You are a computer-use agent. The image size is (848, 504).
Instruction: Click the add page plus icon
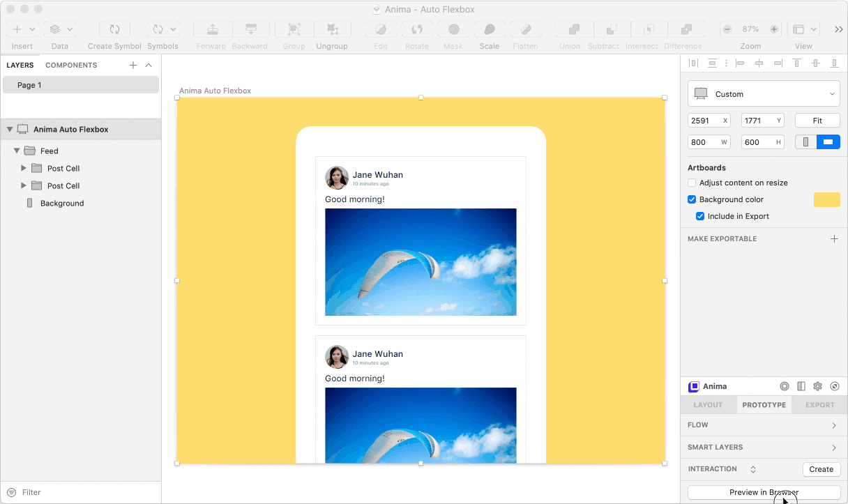point(133,66)
